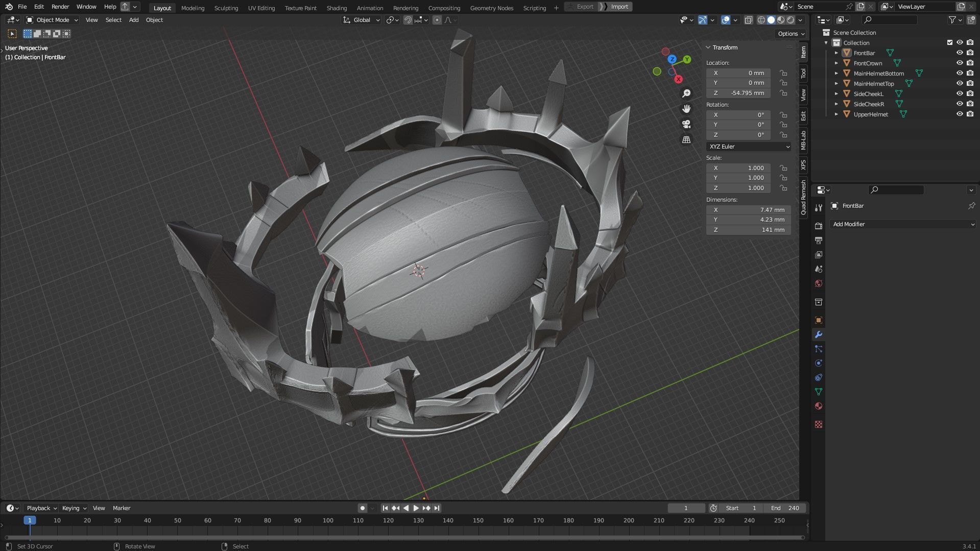Jump to the last frame

tap(437, 508)
